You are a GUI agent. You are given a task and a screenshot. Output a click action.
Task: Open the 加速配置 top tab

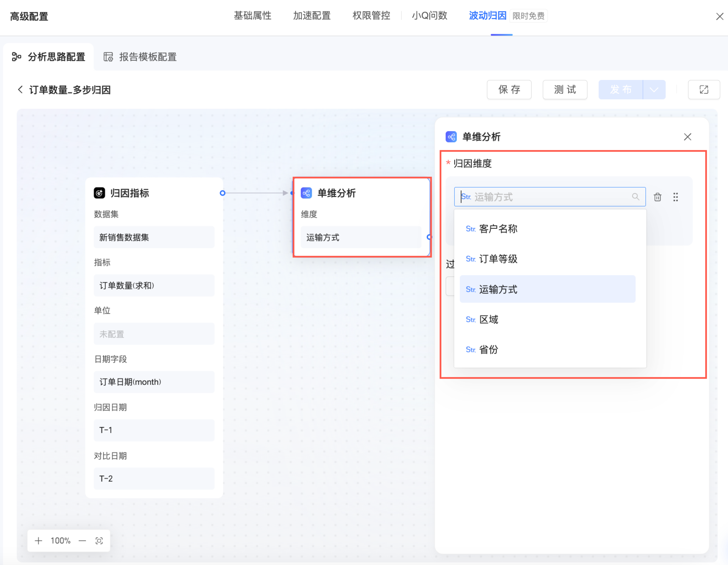312,16
